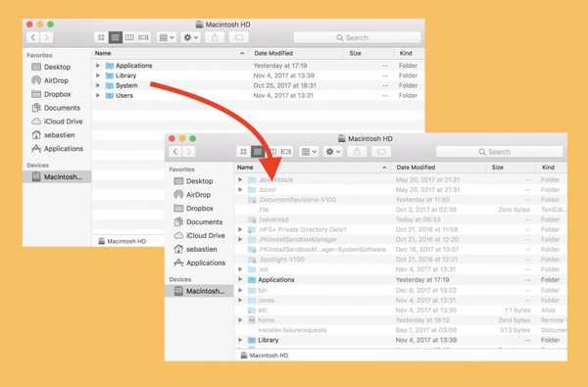
Task: Open the Edit Tags button in front window
Action: [x=381, y=152]
